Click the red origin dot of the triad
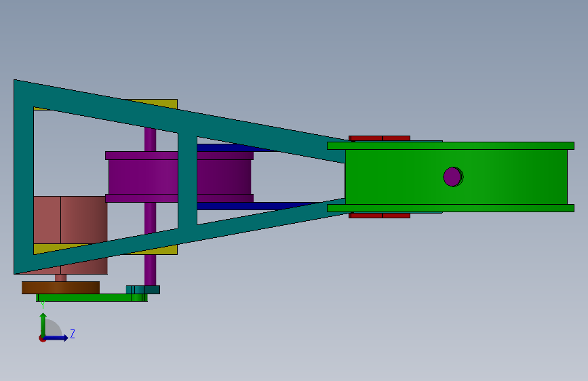 [x=42, y=338]
